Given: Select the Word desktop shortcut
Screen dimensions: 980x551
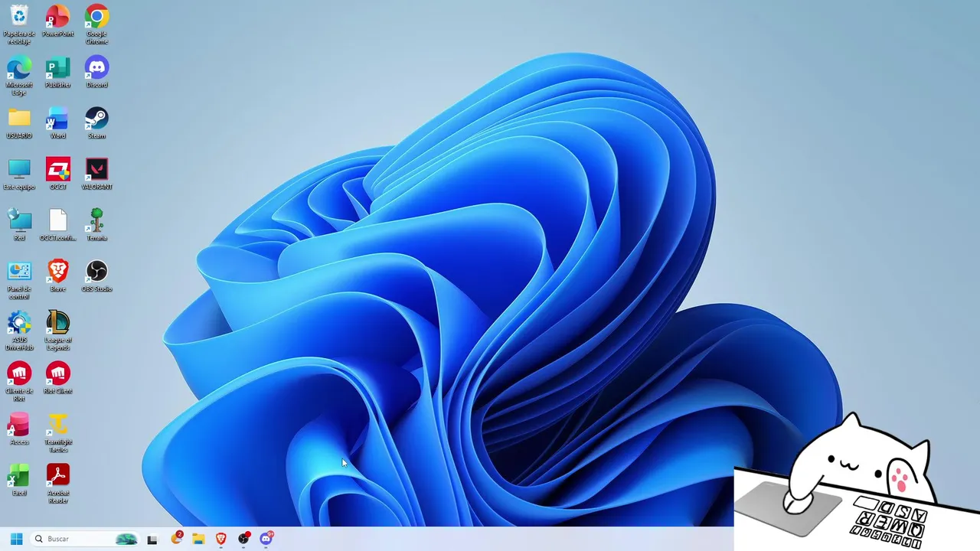Looking at the screenshot, I should (x=57, y=123).
